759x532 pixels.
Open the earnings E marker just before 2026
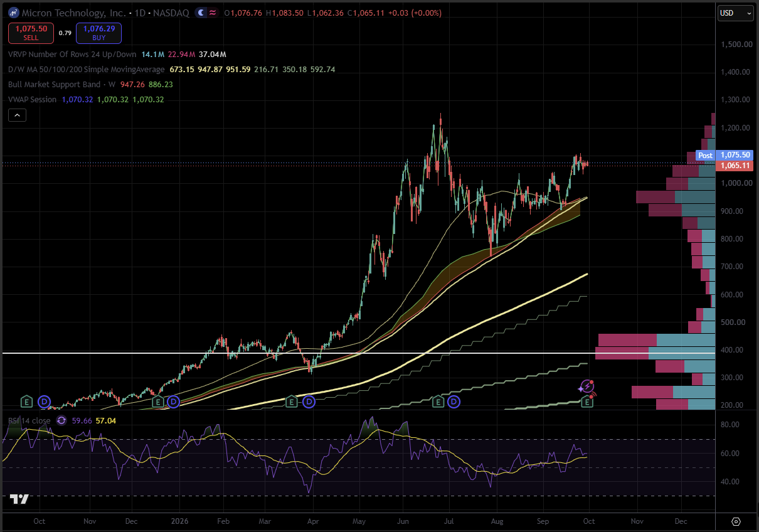158,401
